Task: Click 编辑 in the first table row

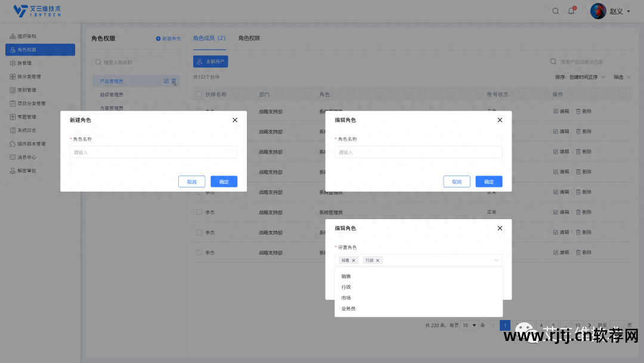Action: point(561,112)
